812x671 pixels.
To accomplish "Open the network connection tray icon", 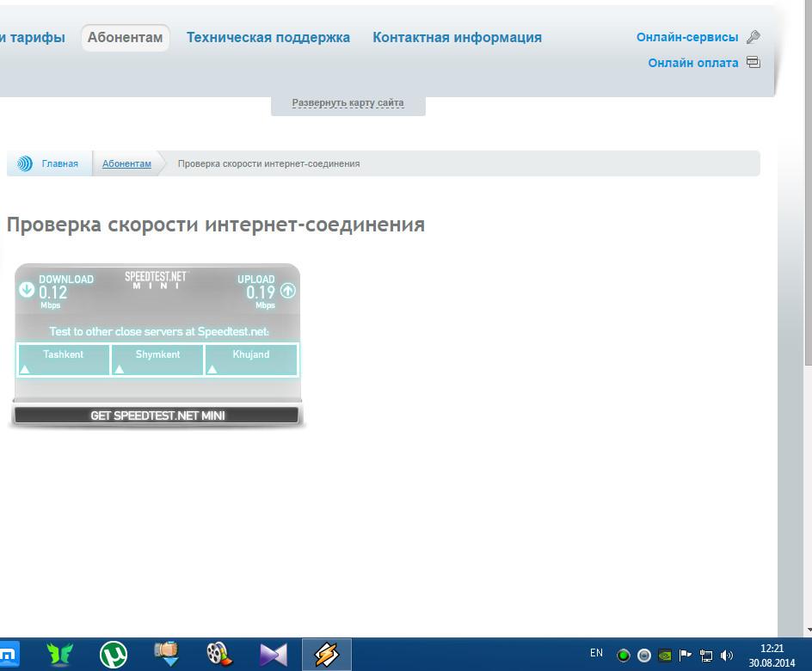I will point(706,656).
